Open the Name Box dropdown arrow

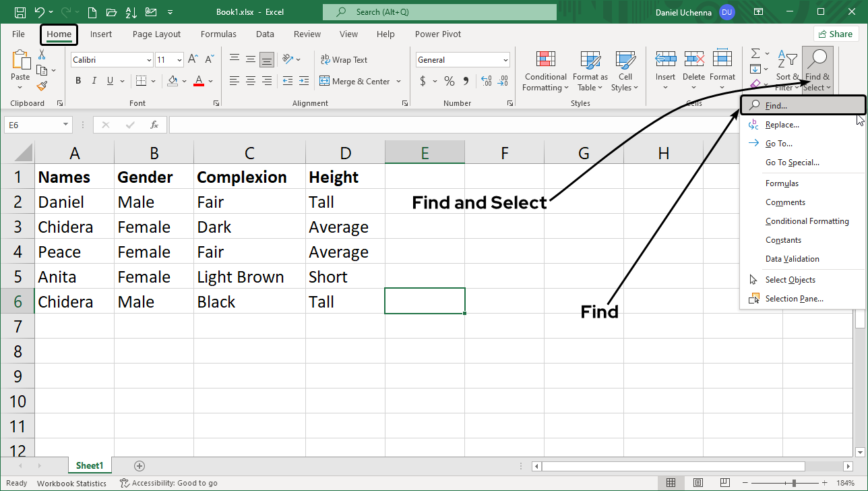65,125
